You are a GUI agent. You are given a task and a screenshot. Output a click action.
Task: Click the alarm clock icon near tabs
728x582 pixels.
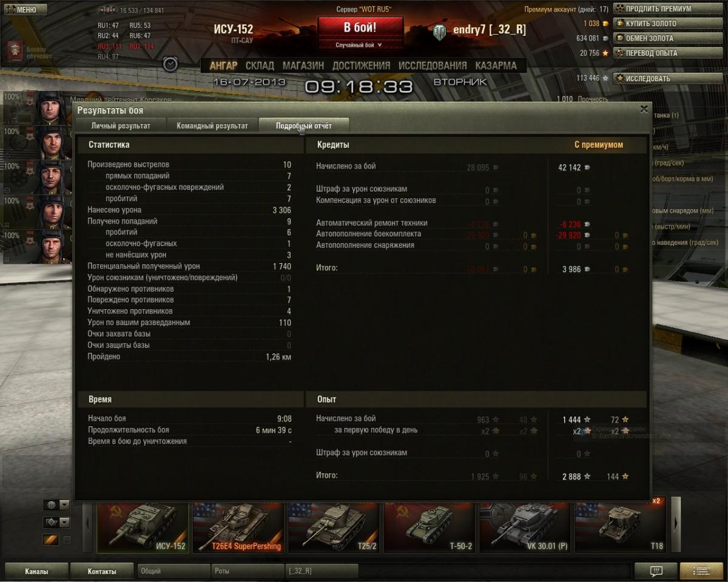pyautogui.click(x=170, y=64)
